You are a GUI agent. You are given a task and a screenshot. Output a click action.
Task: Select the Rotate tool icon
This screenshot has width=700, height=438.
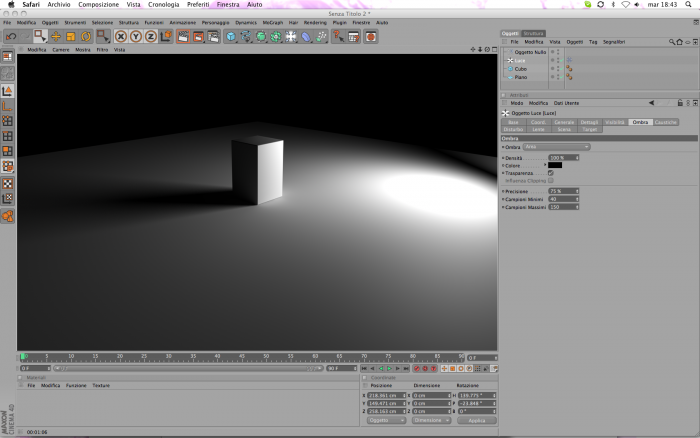click(86, 37)
